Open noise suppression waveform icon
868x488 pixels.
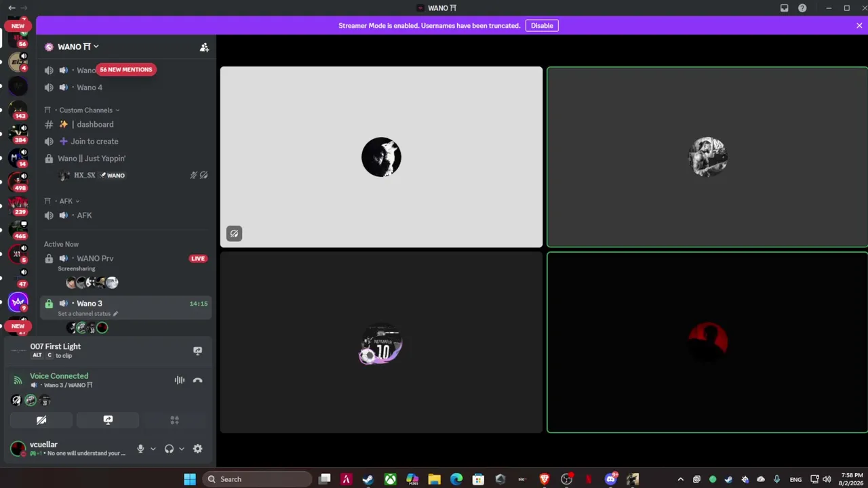179,380
